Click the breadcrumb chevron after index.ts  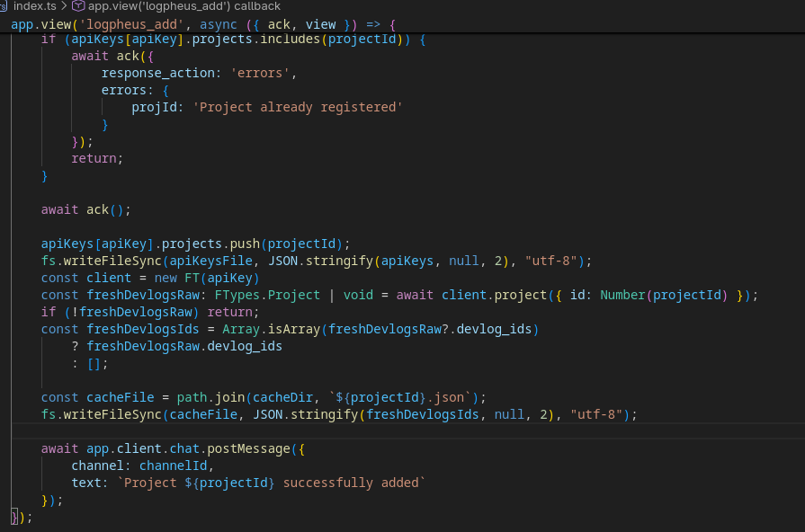pos(64,6)
